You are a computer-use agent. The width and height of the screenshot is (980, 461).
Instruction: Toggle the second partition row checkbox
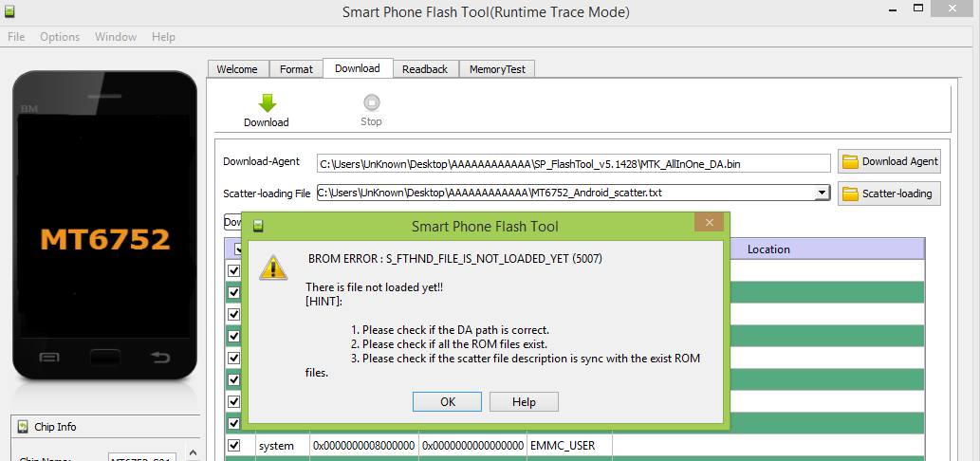coord(234,292)
